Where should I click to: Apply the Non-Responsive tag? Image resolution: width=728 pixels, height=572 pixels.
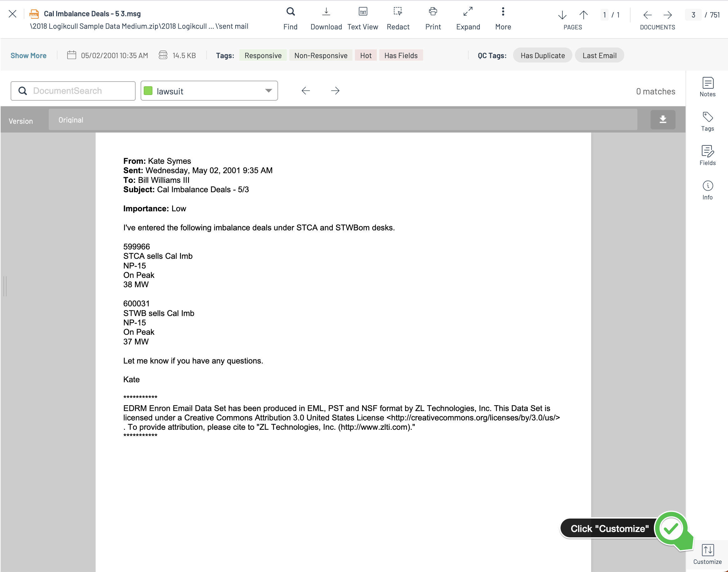[321, 56]
